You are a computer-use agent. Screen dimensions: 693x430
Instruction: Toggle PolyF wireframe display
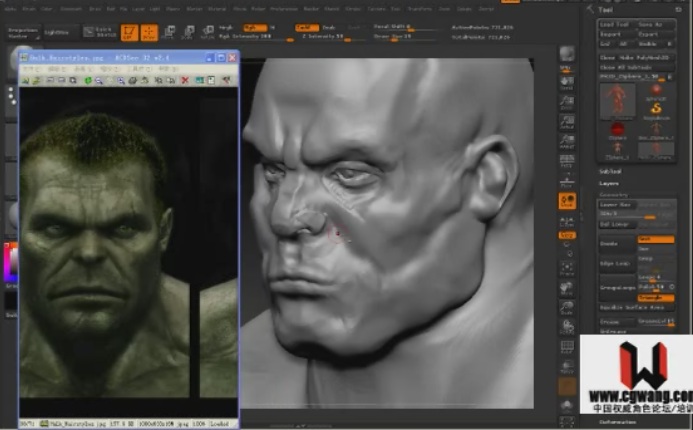click(x=567, y=347)
